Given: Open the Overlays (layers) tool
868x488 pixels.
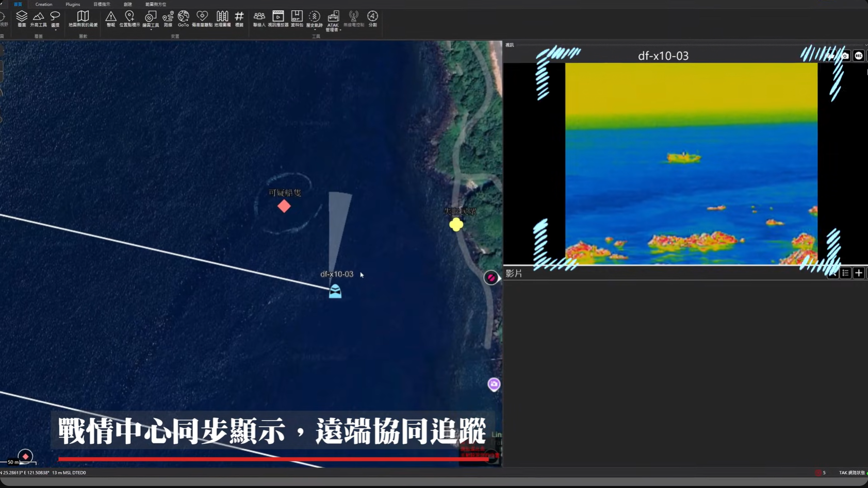Looking at the screenshot, I should coord(22,19).
